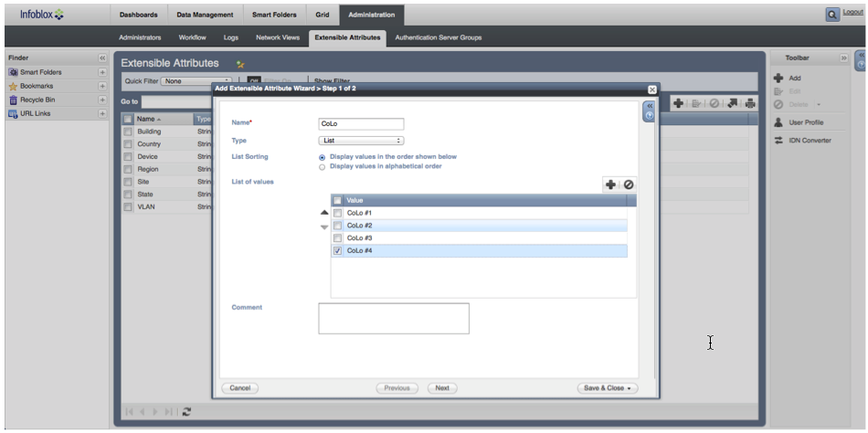The image size is (868, 433).
Task: Click the Cancel button in wizard
Action: point(239,388)
